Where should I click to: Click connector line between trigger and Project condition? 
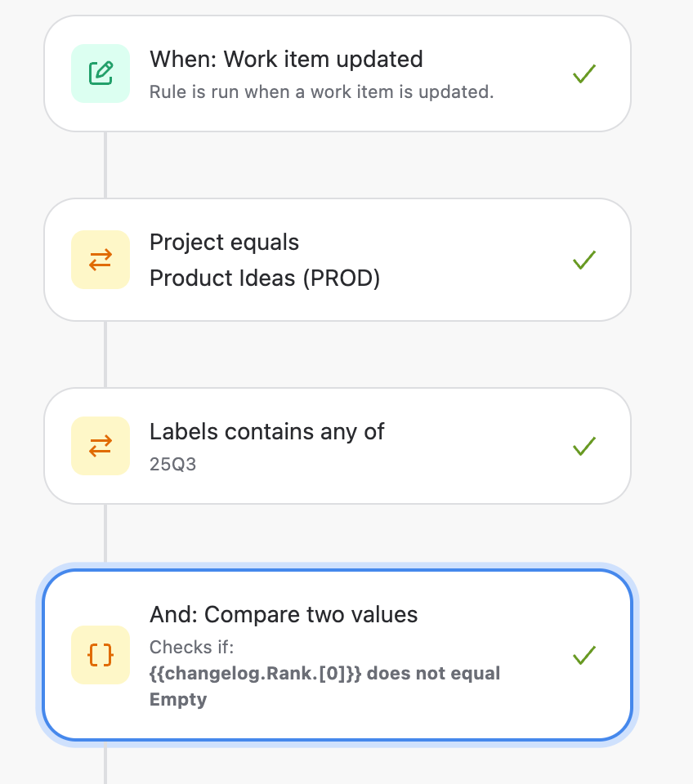pyautogui.click(x=105, y=165)
